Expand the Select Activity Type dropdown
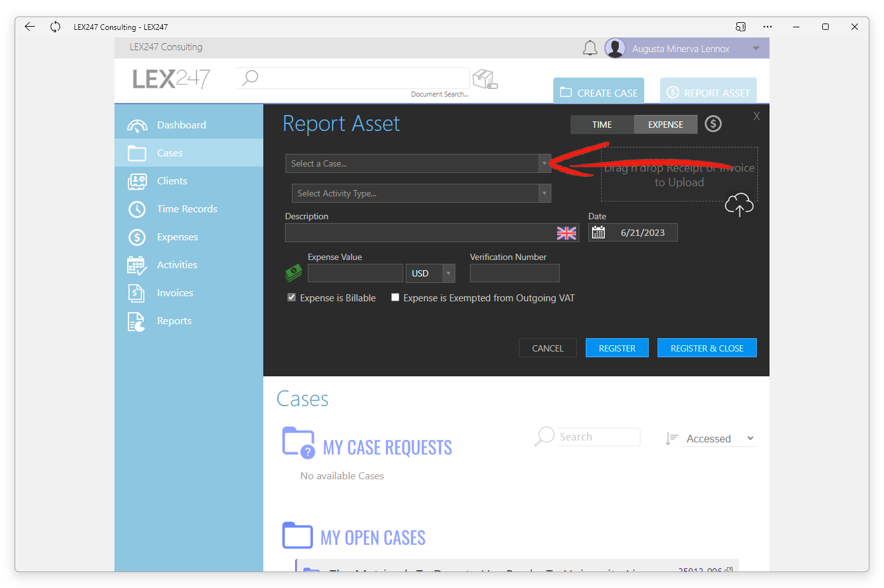 click(x=544, y=193)
